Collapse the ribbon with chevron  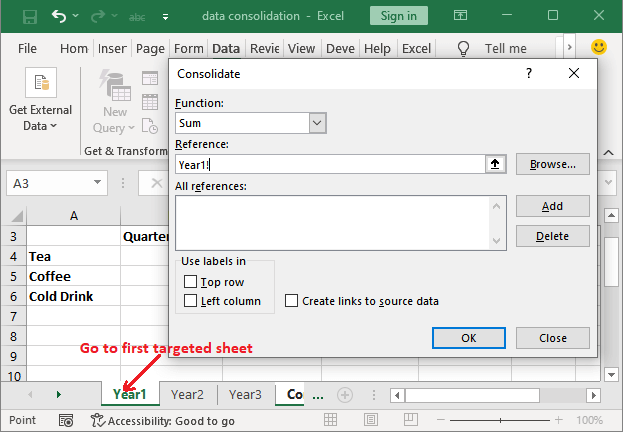tap(609, 153)
